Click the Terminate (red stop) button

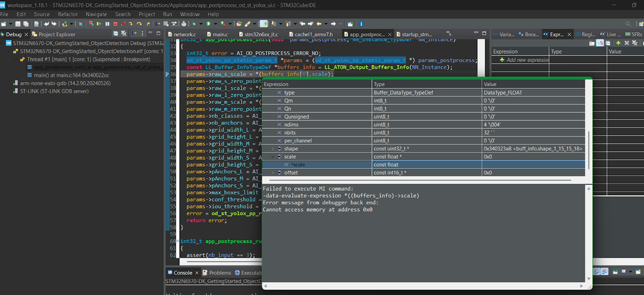click(114, 24)
